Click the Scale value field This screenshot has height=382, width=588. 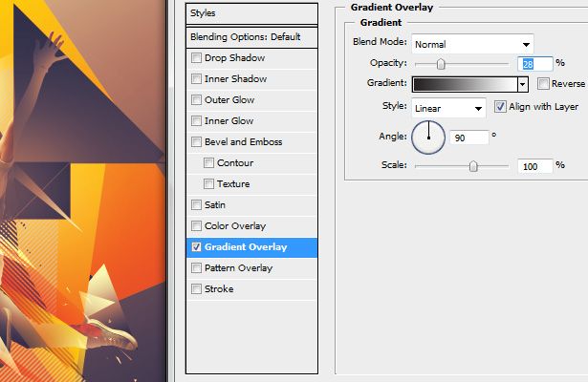pos(534,166)
